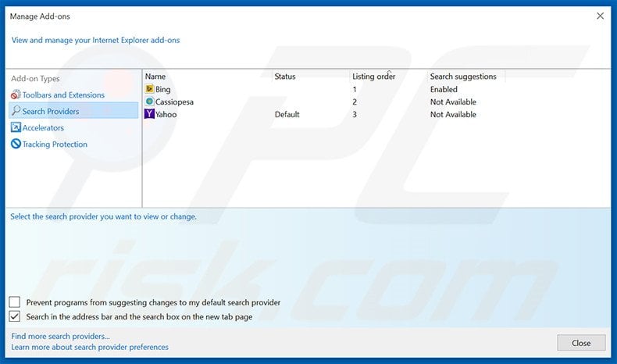Open Learn more about search provider preferences
The width and height of the screenshot is (617, 364).
90,347
